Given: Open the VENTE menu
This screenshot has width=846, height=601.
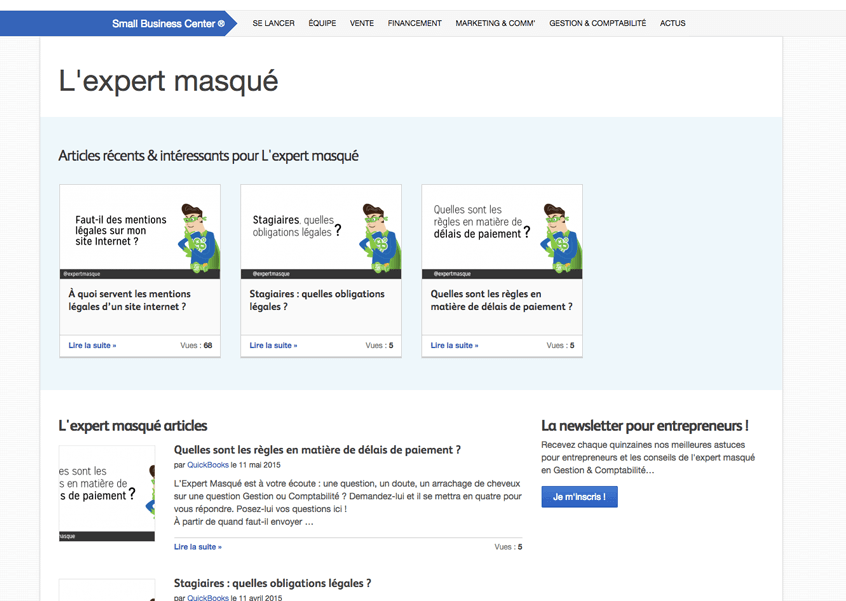Looking at the screenshot, I should (361, 23).
